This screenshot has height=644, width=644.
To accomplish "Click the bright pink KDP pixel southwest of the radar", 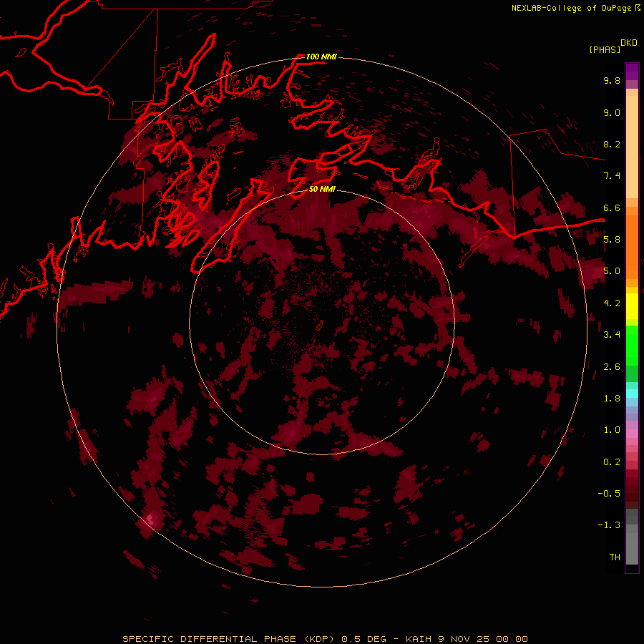I will (150, 519).
